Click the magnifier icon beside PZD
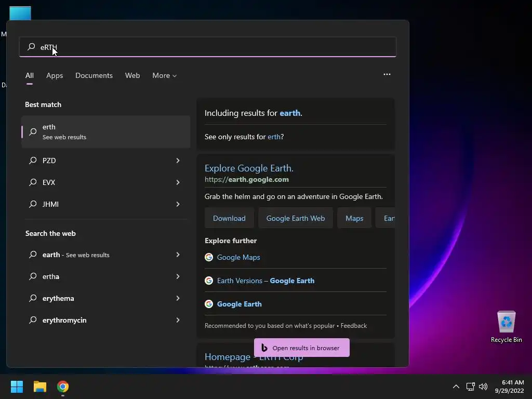 pyautogui.click(x=33, y=161)
